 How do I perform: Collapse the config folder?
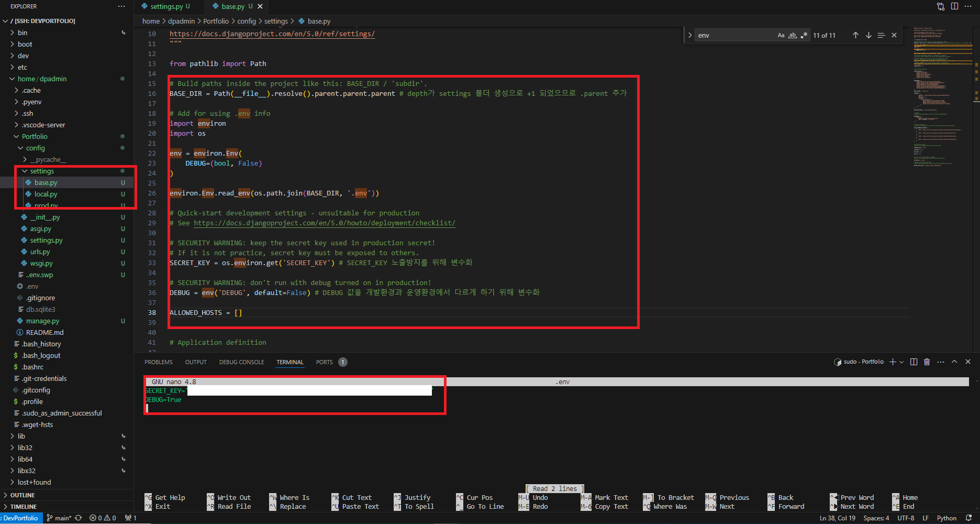click(x=35, y=148)
